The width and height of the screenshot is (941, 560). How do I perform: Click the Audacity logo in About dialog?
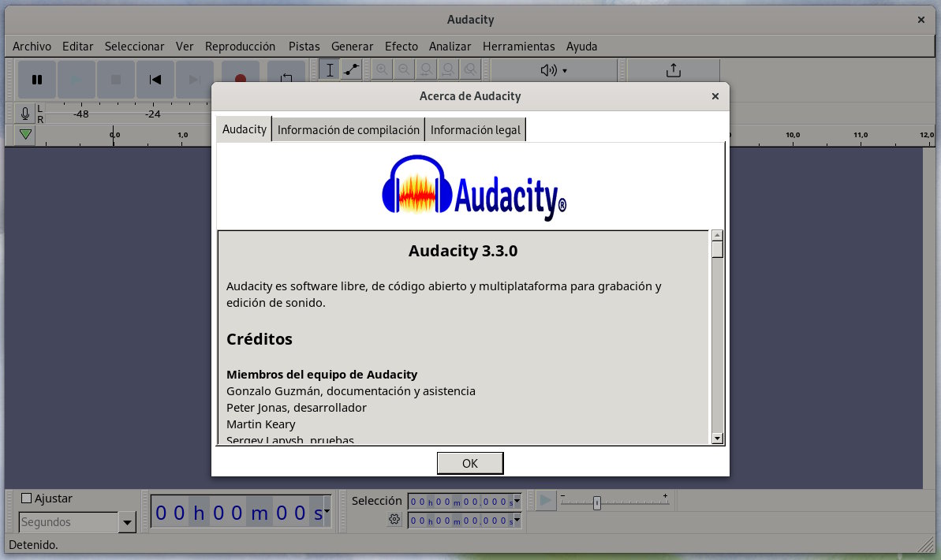[474, 188]
